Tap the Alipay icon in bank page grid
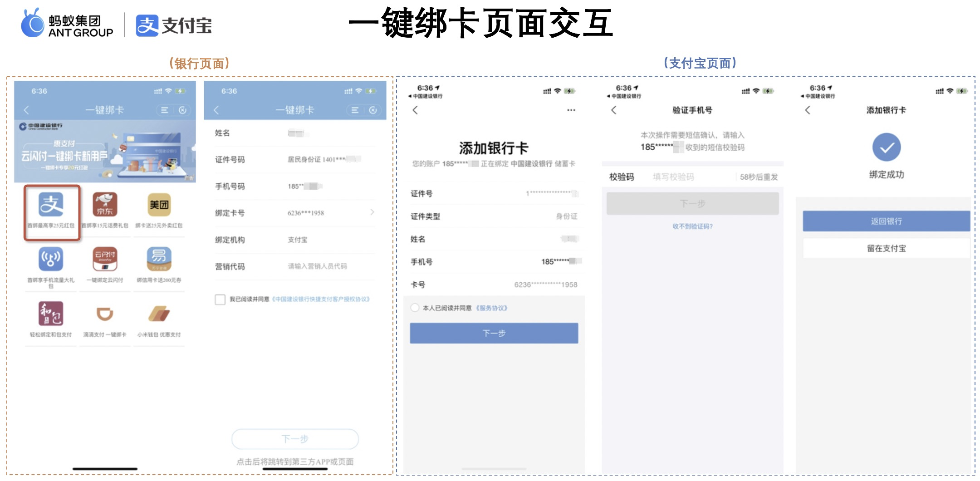 51,205
